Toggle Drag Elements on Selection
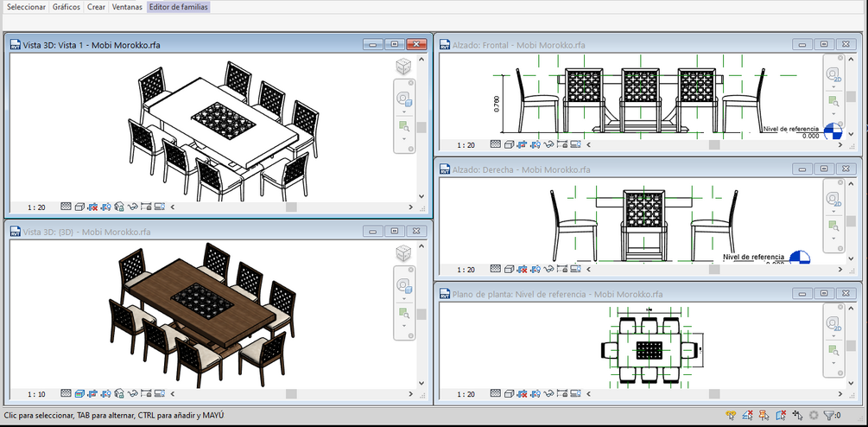The image size is (868, 427). point(798,415)
